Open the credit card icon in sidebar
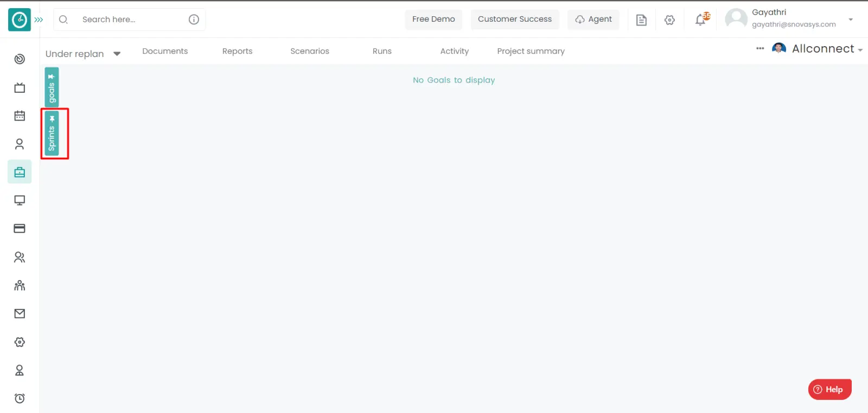 [20, 228]
